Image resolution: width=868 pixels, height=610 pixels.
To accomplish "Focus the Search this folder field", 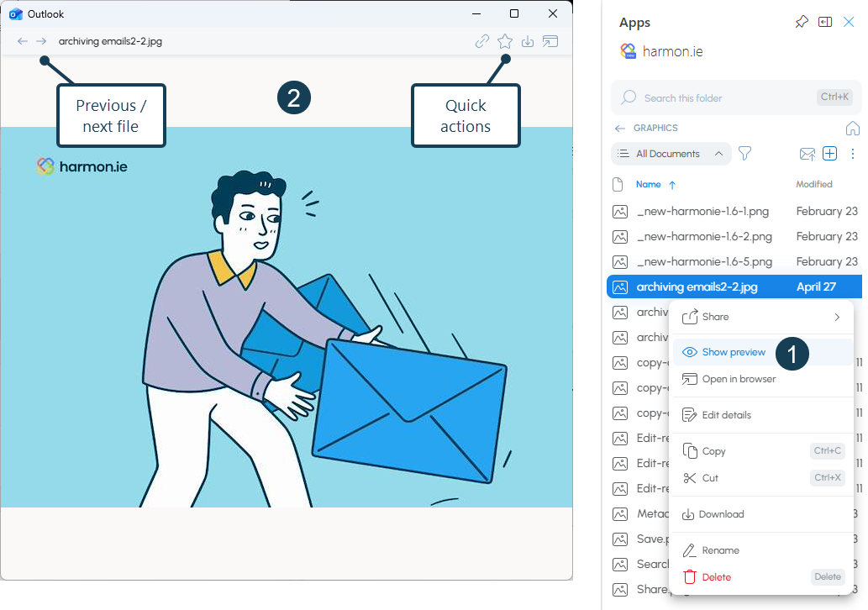I will pos(736,97).
